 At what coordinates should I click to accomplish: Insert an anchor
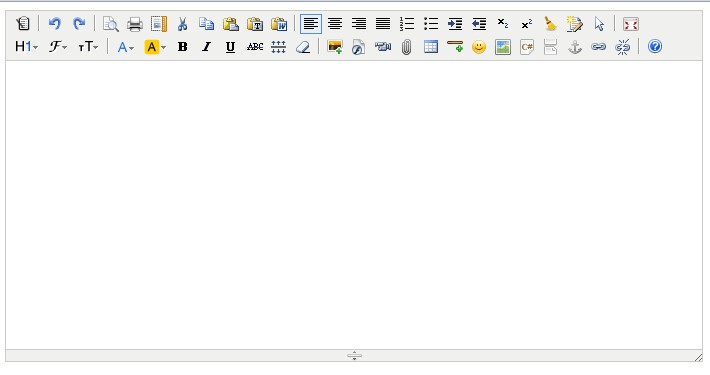pyautogui.click(x=575, y=47)
